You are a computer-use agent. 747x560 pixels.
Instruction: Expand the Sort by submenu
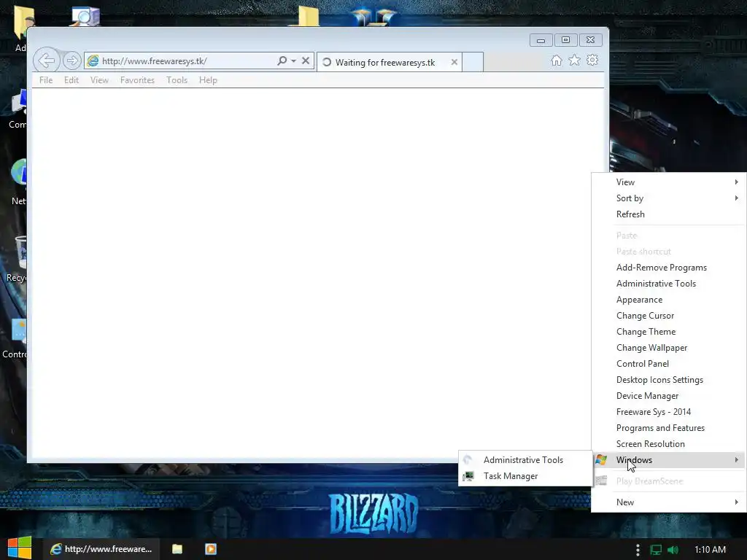coord(668,198)
